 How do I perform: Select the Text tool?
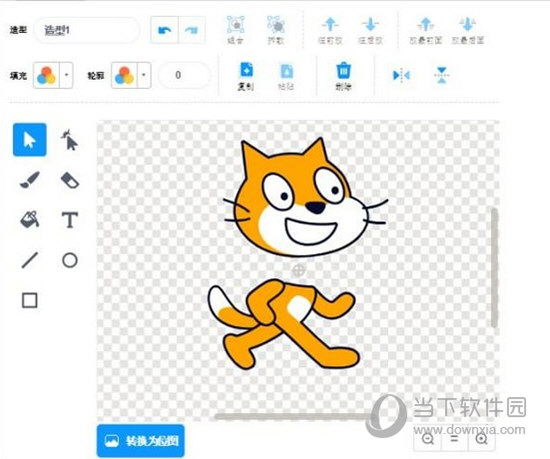point(70,220)
